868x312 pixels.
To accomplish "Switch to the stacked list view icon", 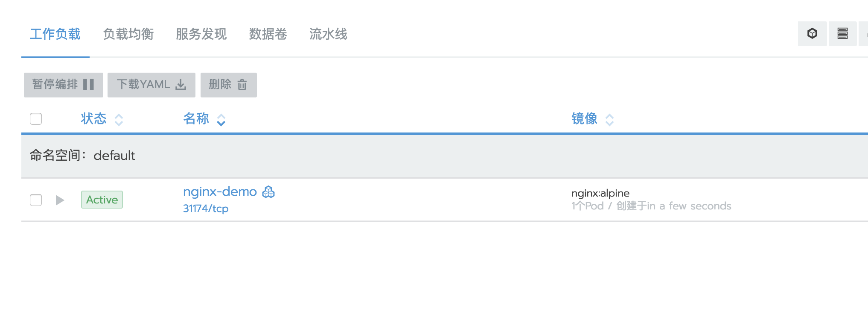I will [x=842, y=34].
